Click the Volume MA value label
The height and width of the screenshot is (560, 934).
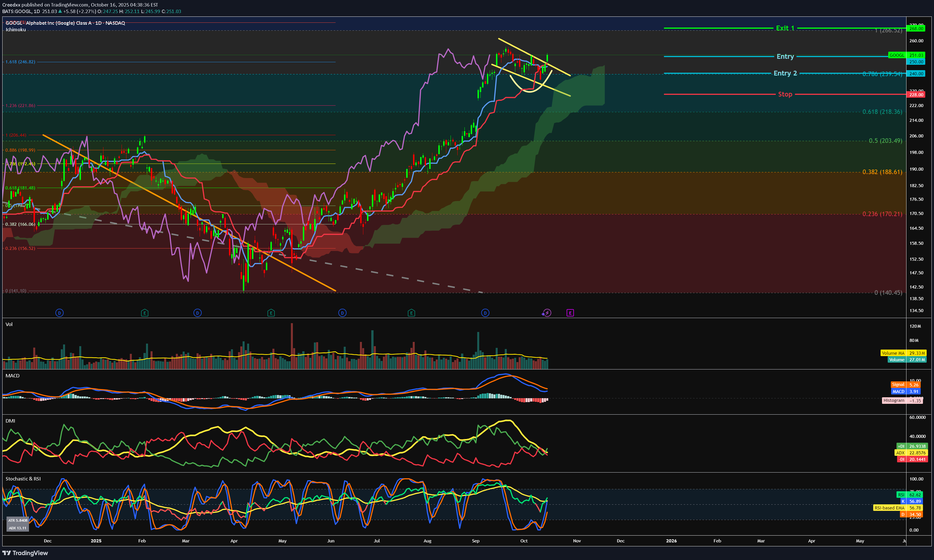[x=903, y=353]
